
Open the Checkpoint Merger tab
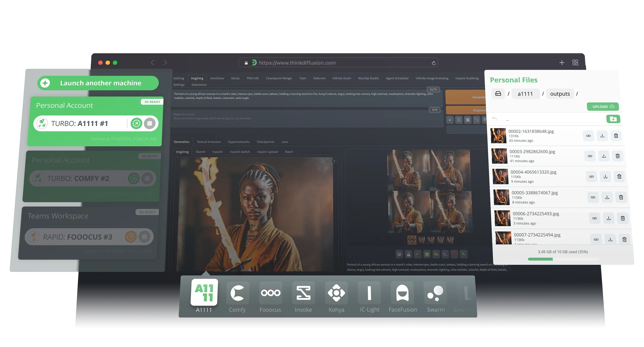(279, 78)
